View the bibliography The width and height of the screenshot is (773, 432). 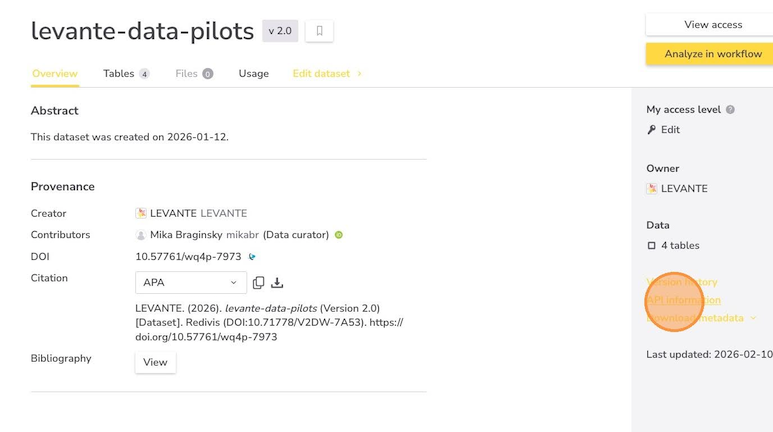155,362
